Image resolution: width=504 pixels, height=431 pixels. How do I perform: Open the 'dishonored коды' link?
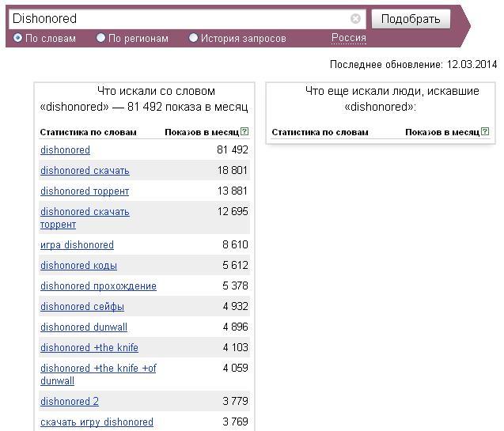[x=79, y=265]
